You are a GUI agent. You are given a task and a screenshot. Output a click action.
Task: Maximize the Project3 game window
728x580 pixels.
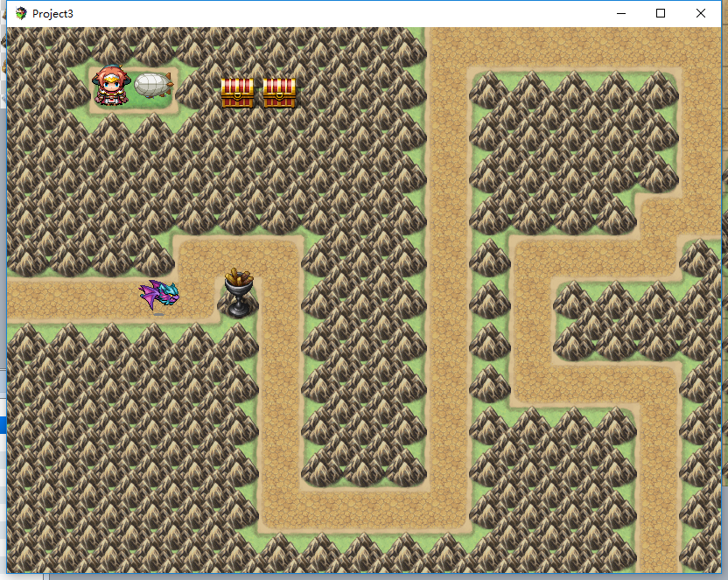(661, 13)
